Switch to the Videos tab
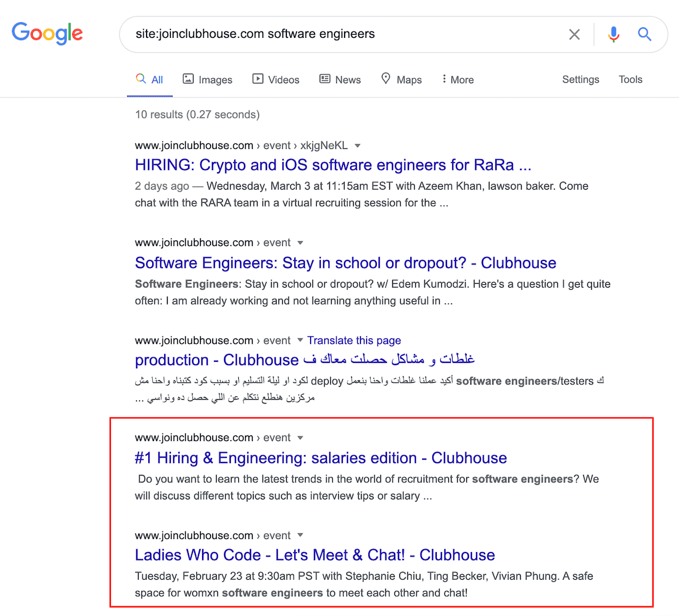This screenshot has width=679, height=616. click(x=276, y=80)
